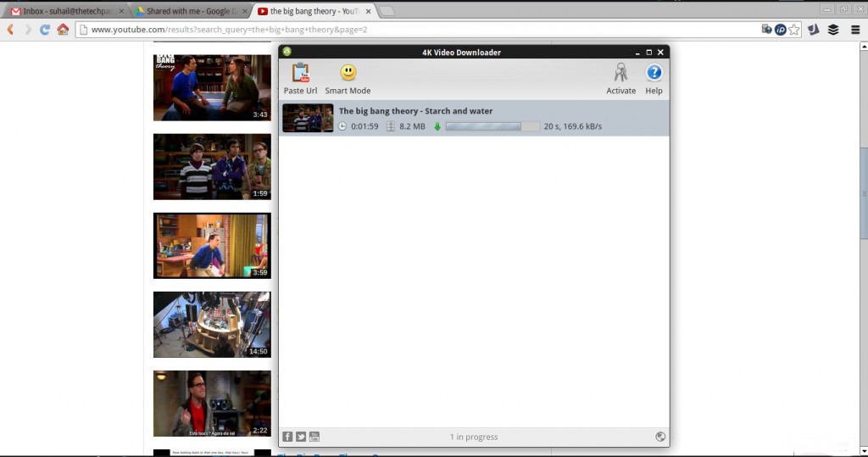This screenshot has height=457, width=868.
Task: Reload the YouTube page
Action: pyautogui.click(x=45, y=30)
